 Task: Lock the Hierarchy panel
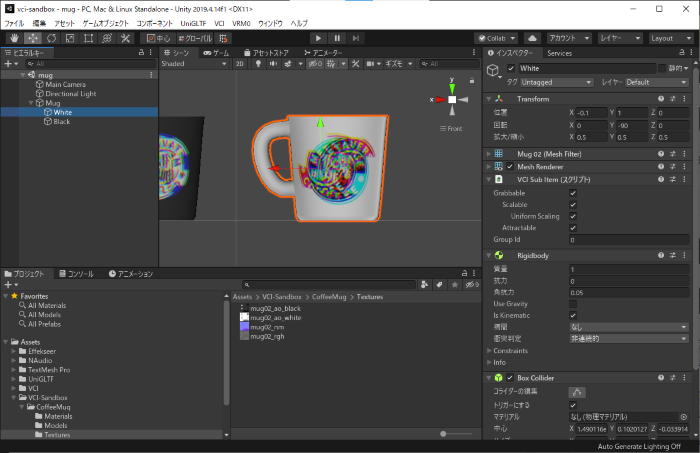coord(142,52)
